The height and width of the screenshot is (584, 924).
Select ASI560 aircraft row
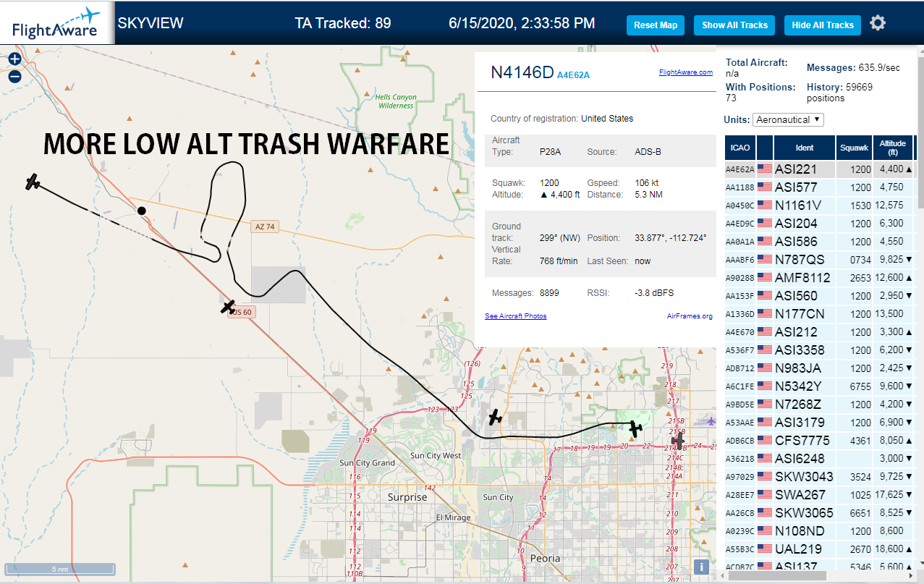coord(819,296)
